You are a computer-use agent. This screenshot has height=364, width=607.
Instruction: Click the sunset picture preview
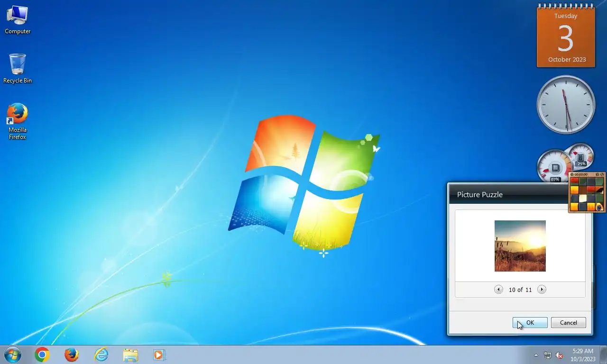pos(520,246)
